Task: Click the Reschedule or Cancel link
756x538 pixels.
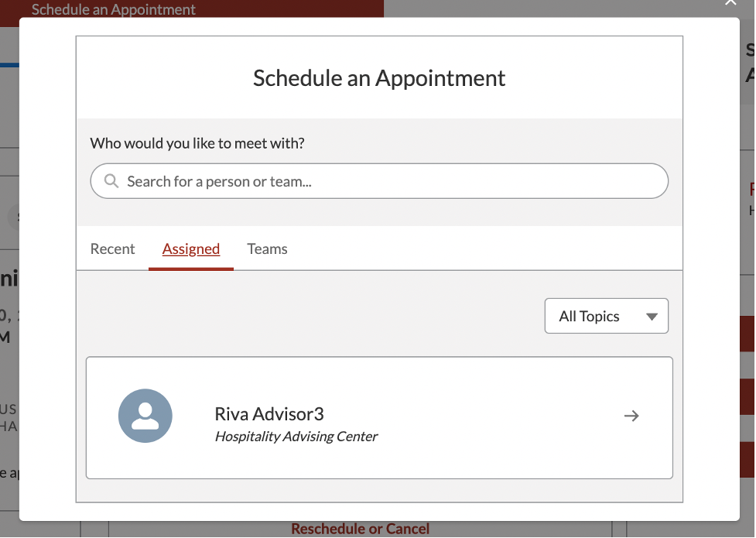Action: [360, 529]
